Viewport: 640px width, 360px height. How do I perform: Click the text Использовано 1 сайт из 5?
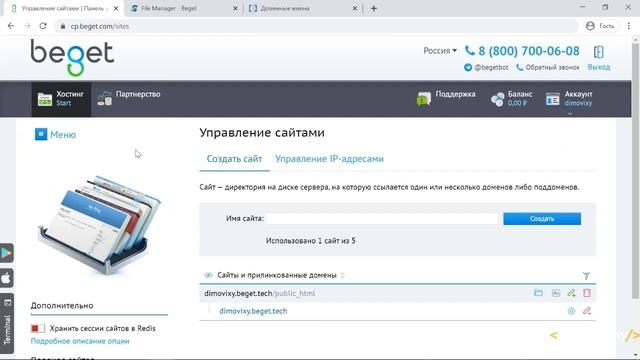tap(310, 241)
